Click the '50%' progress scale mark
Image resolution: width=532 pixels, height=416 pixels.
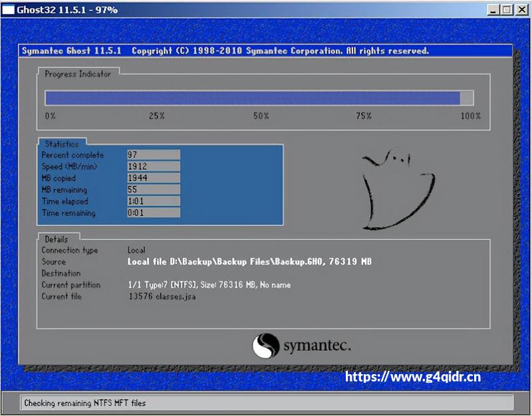click(261, 116)
